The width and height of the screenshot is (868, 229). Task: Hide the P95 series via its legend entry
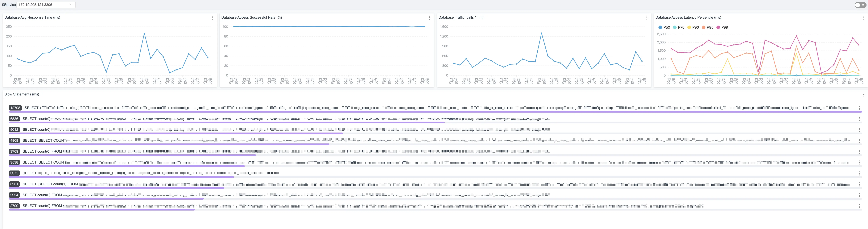(708, 28)
